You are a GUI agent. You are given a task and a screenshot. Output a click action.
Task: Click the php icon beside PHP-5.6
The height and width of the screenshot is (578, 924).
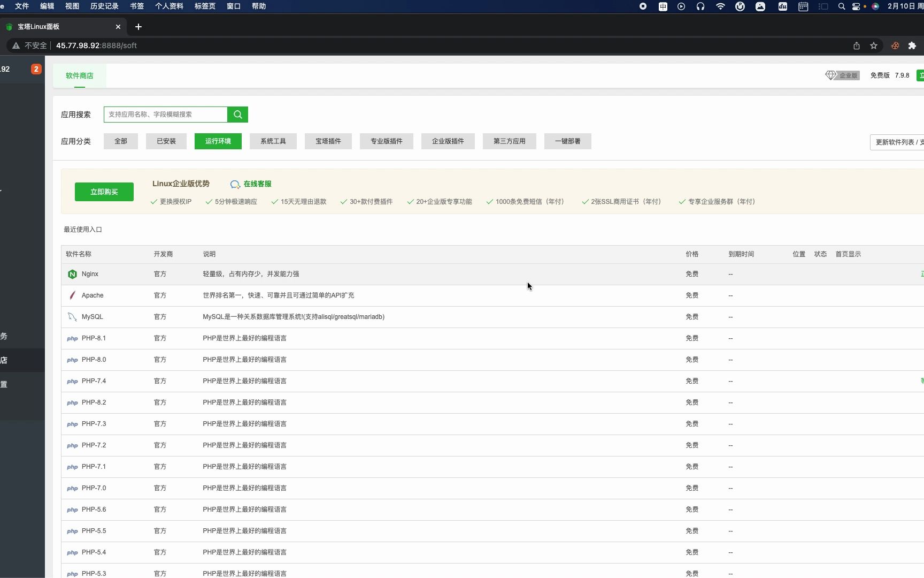(72, 509)
